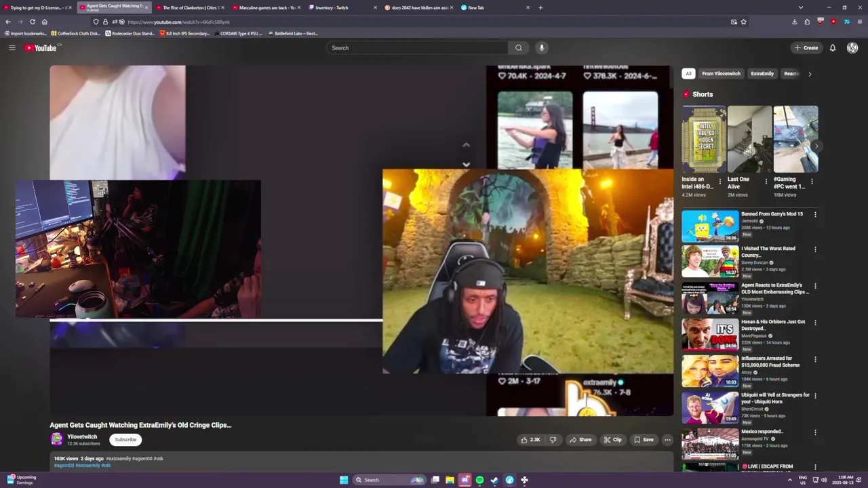Click the search magnifier button
Viewport: 868px width, 488px height.
(518, 47)
